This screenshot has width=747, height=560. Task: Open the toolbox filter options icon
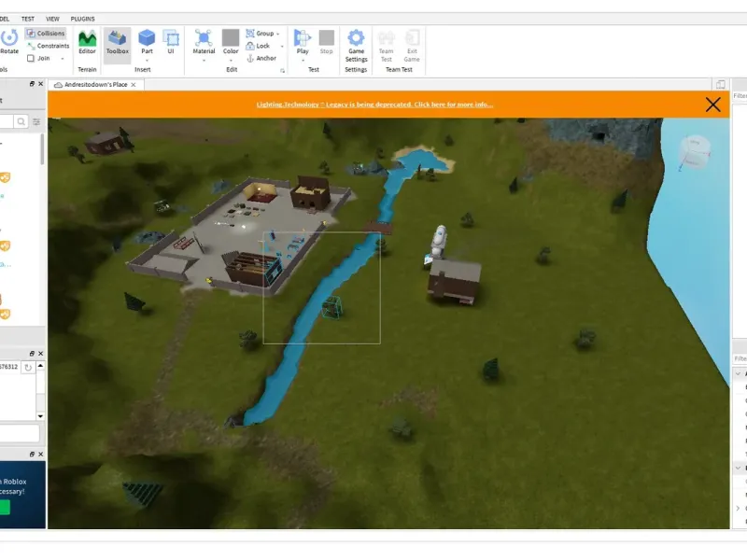(36, 122)
